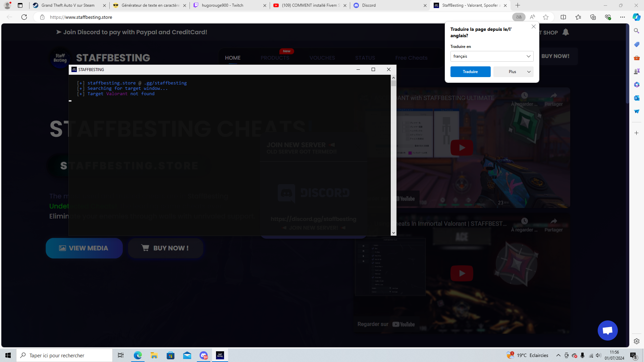Viewport: 644px width, 362px height.
Task: Open Windows Start menu
Action: (8, 355)
